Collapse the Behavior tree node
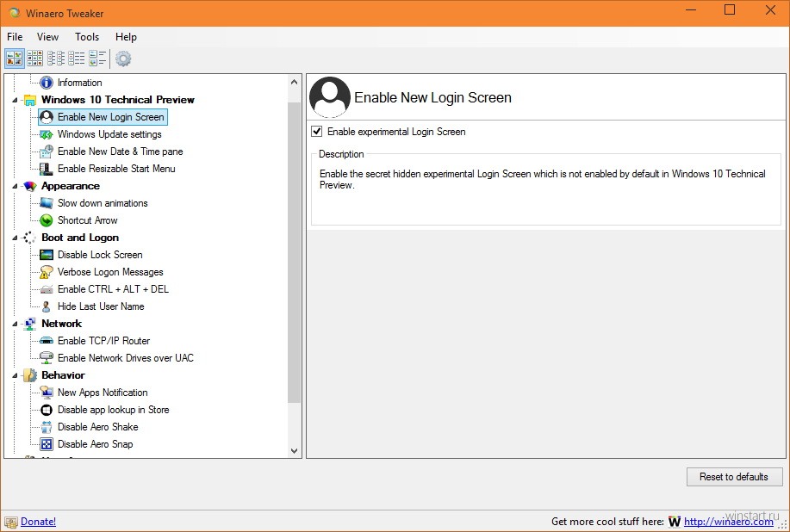 click(15, 375)
